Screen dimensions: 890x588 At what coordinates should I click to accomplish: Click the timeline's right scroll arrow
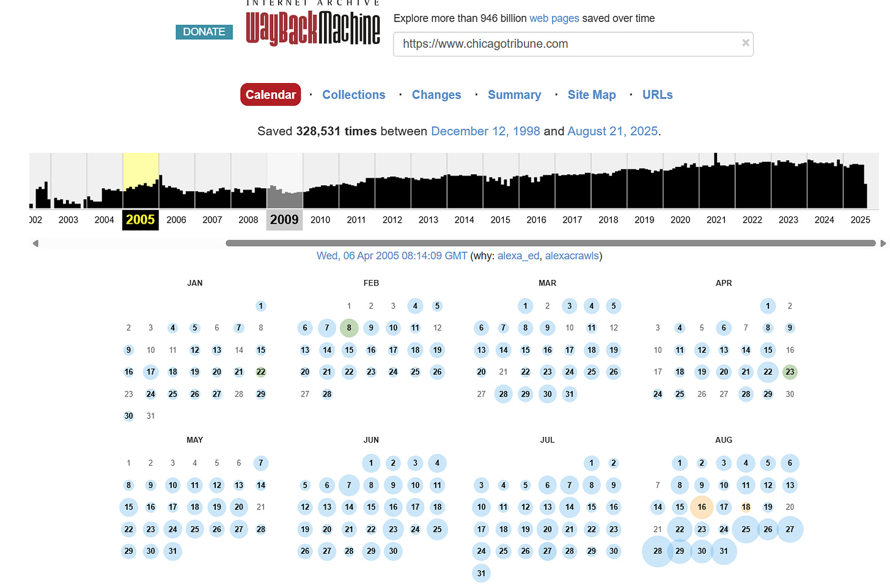point(883,243)
